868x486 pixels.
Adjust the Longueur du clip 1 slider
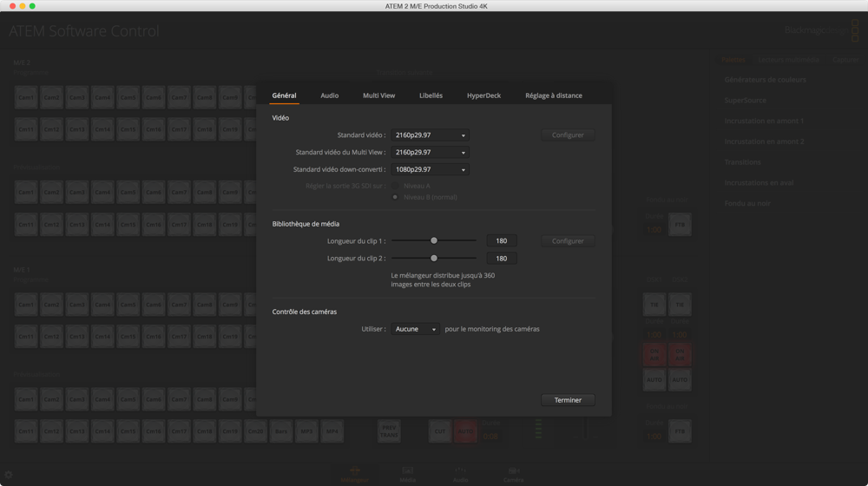coord(434,240)
